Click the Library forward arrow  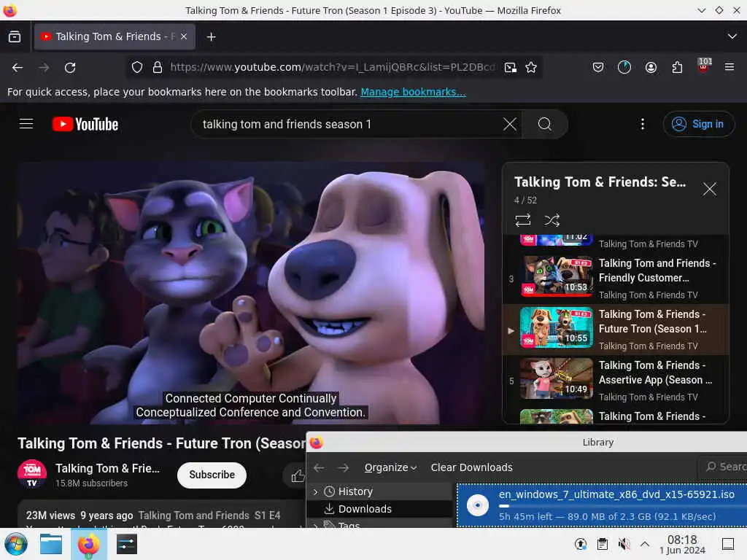tap(344, 467)
